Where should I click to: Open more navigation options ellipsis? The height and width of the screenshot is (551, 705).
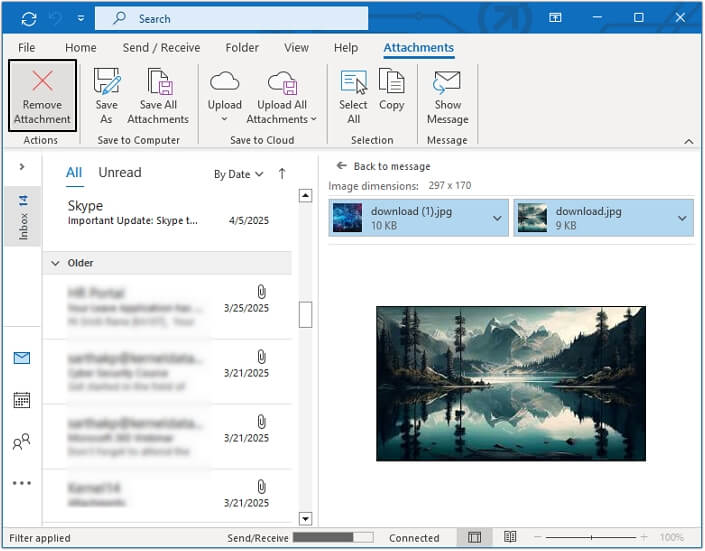pos(22,484)
